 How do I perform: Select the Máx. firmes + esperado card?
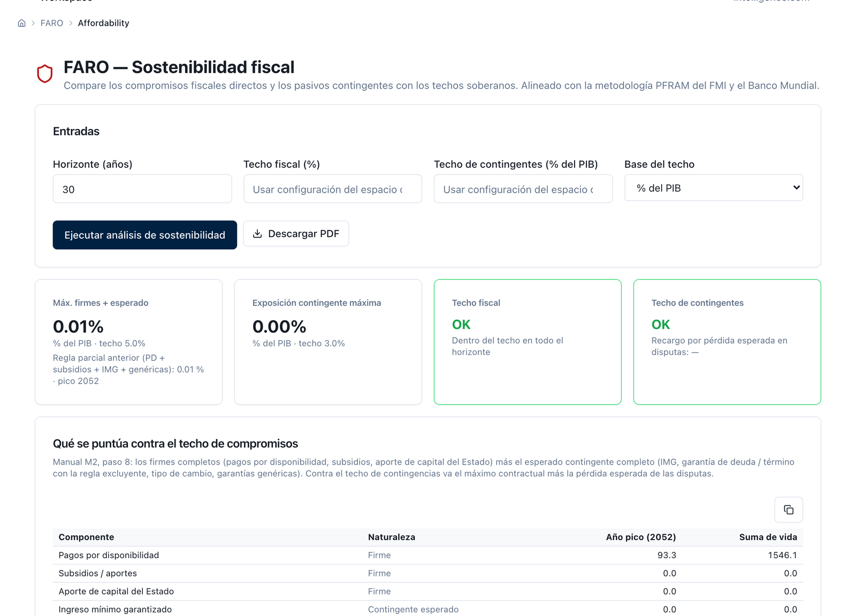pos(128,342)
